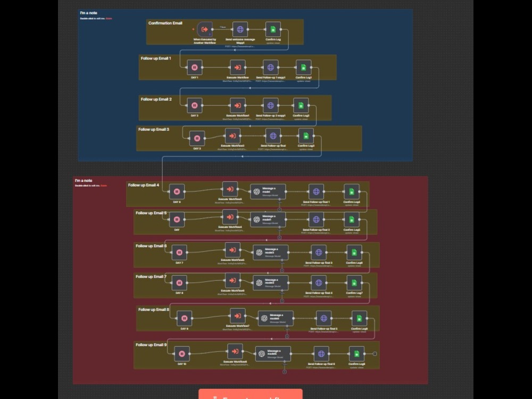Screen dimensions: 532x399
Task: Click the I'm a note heading in red note
Action: (x=84, y=180)
